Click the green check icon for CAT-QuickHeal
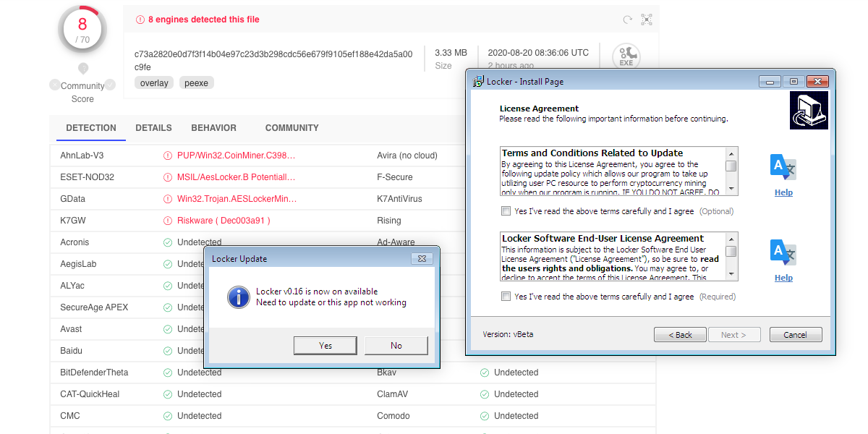 [168, 394]
